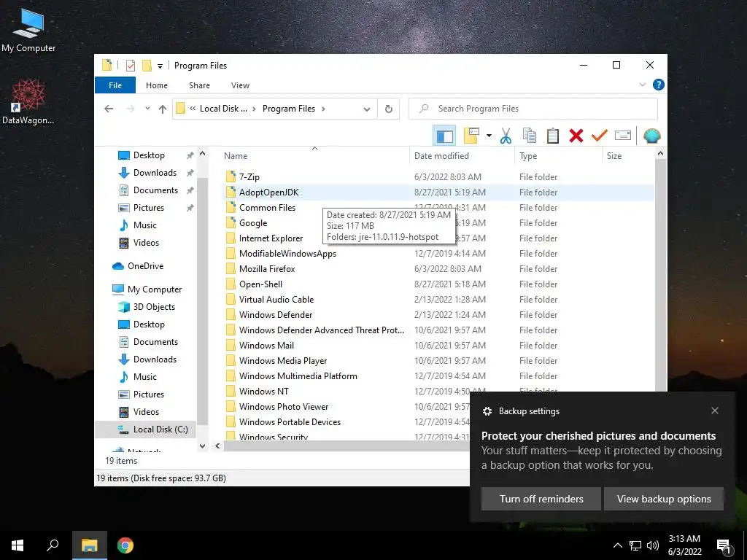Go up one folder level

click(x=163, y=109)
